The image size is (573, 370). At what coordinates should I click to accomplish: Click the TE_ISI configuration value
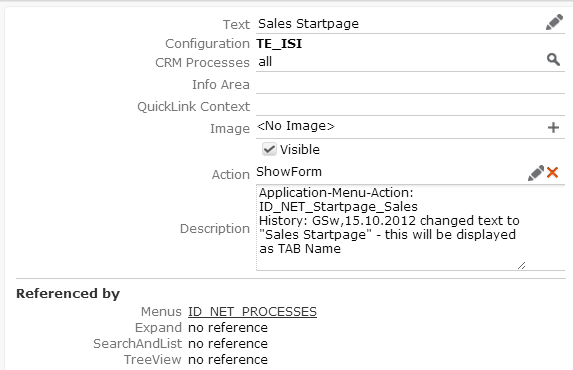pos(279,44)
